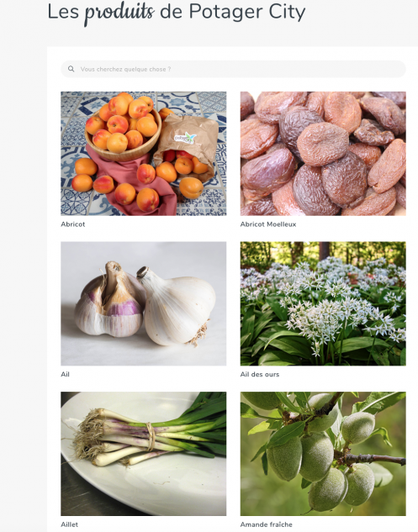Click the 'Abricot' product name link
Image resolution: width=418 pixels, height=532 pixels.
73,224
